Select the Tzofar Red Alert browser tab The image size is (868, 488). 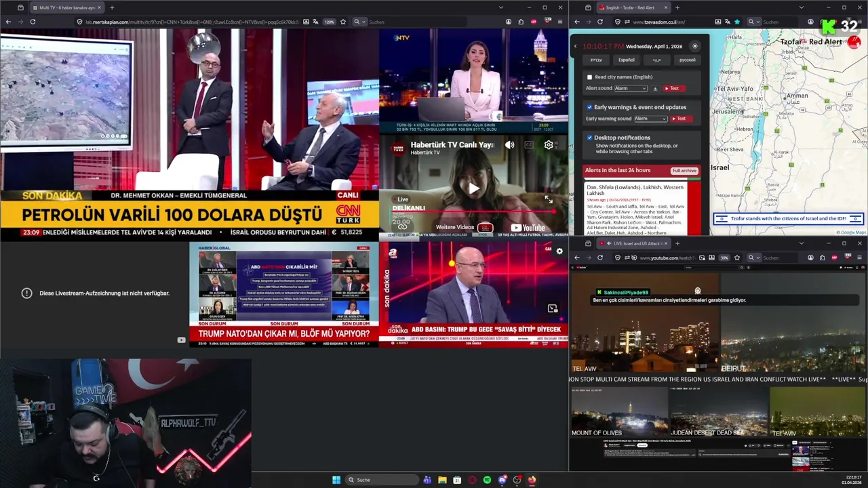pyautogui.click(x=634, y=7)
